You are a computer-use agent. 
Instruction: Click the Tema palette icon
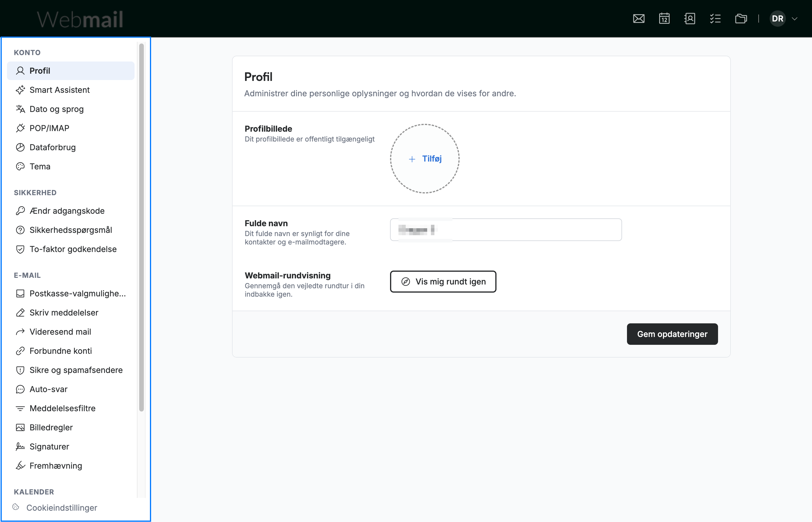coord(20,166)
